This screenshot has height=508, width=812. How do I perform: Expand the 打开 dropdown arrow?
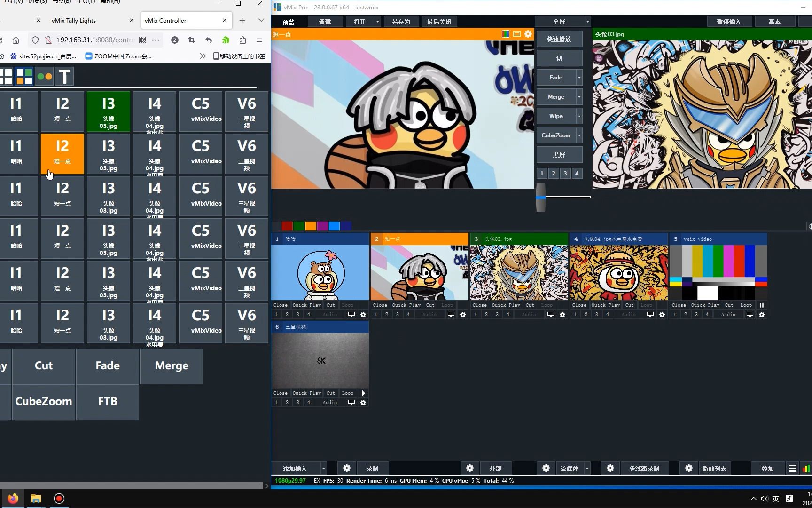click(378, 22)
